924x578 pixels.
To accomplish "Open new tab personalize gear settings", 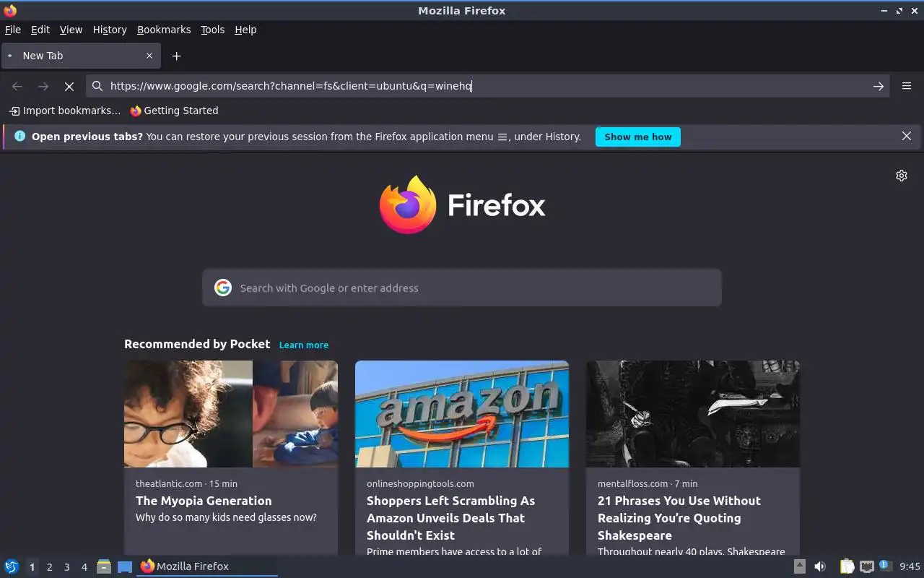I will tap(902, 176).
